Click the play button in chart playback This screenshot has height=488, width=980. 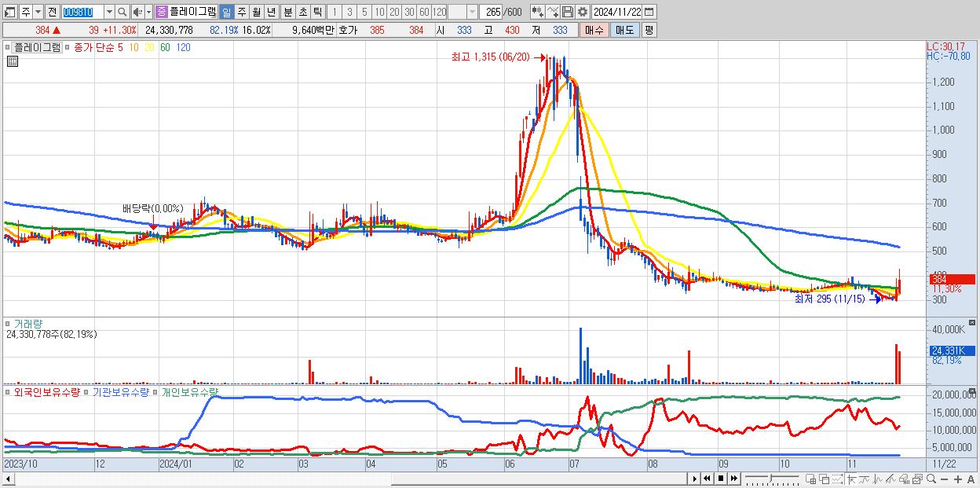click(x=694, y=479)
